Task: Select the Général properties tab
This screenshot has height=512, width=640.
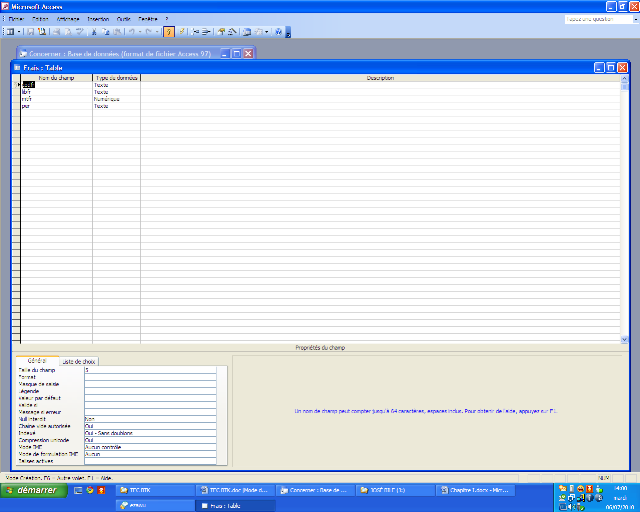Action: 36,361
